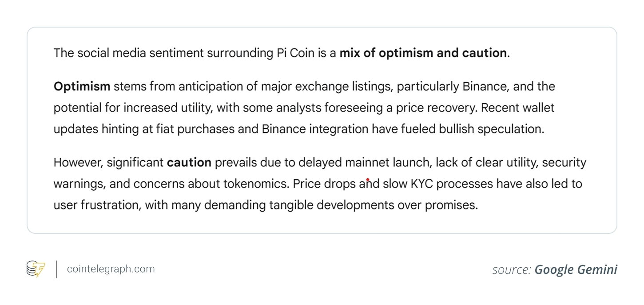644x305 pixels.
Task: Open the cointelegraph.com link
Action: [x=111, y=269]
